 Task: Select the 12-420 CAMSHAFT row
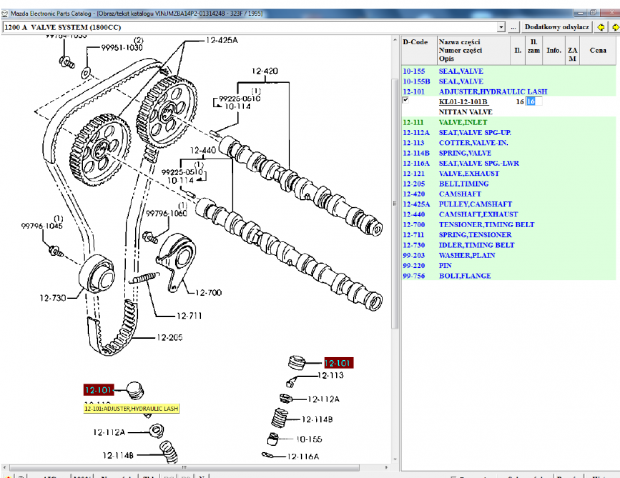click(508, 194)
